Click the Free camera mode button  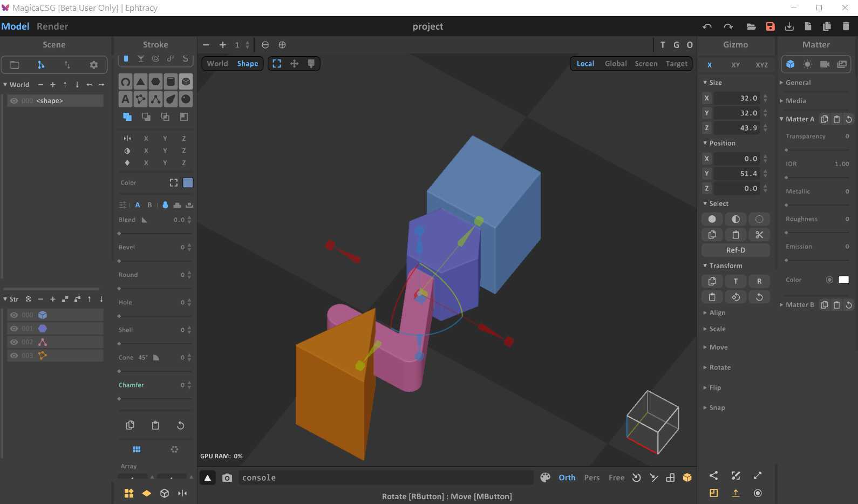(x=616, y=478)
